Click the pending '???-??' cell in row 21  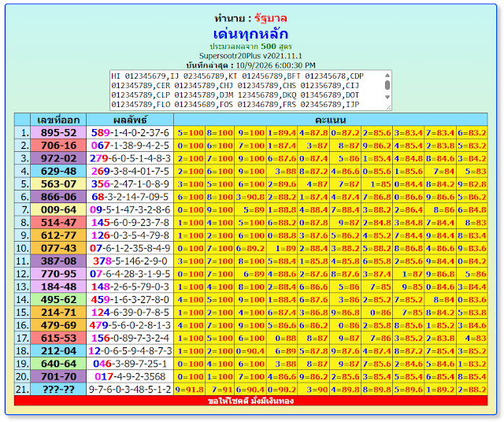[x=58, y=390]
